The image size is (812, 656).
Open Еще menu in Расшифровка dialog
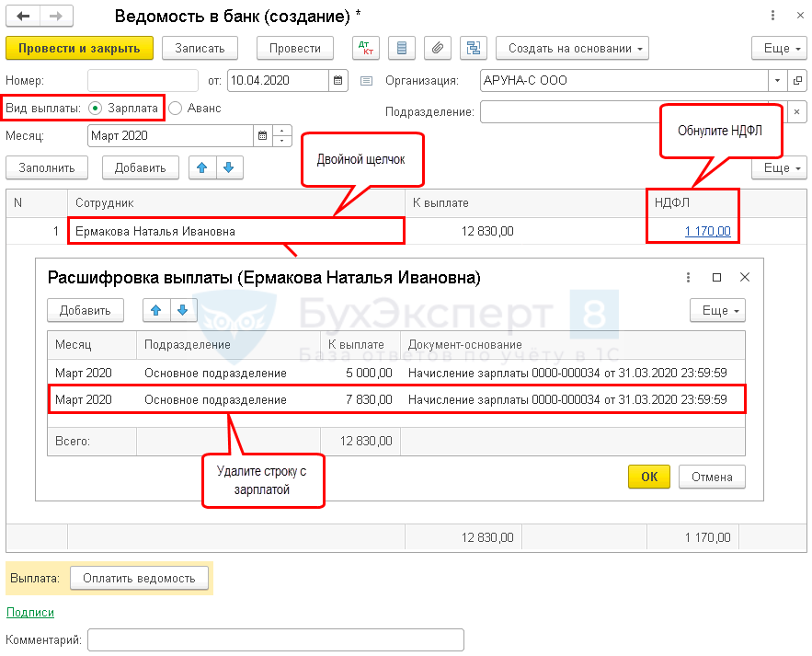718,310
